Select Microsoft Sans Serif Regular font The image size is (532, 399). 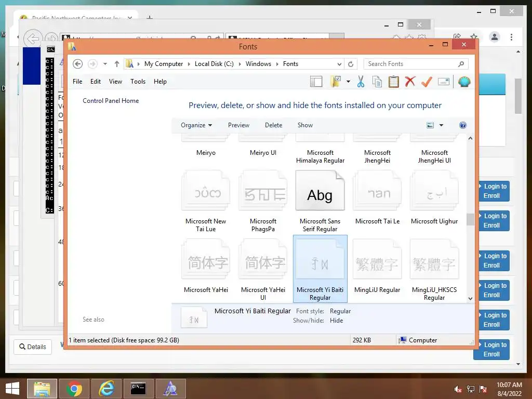coord(320,201)
